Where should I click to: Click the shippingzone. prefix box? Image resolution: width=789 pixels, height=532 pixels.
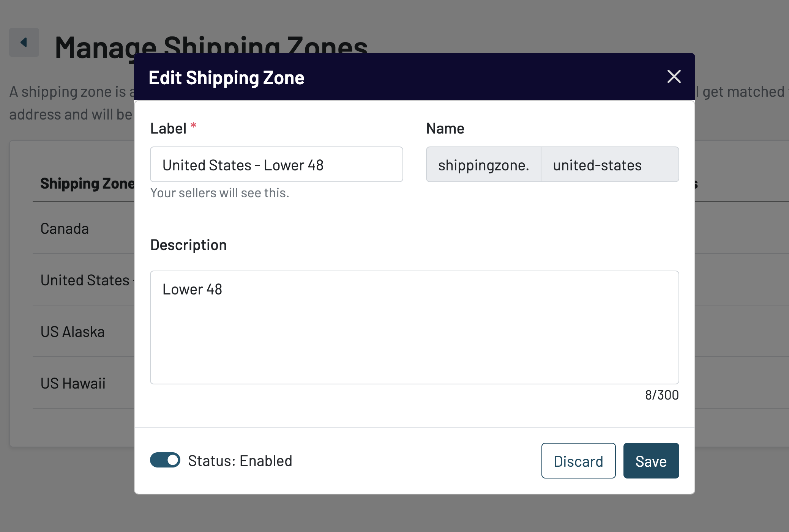coord(483,165)
